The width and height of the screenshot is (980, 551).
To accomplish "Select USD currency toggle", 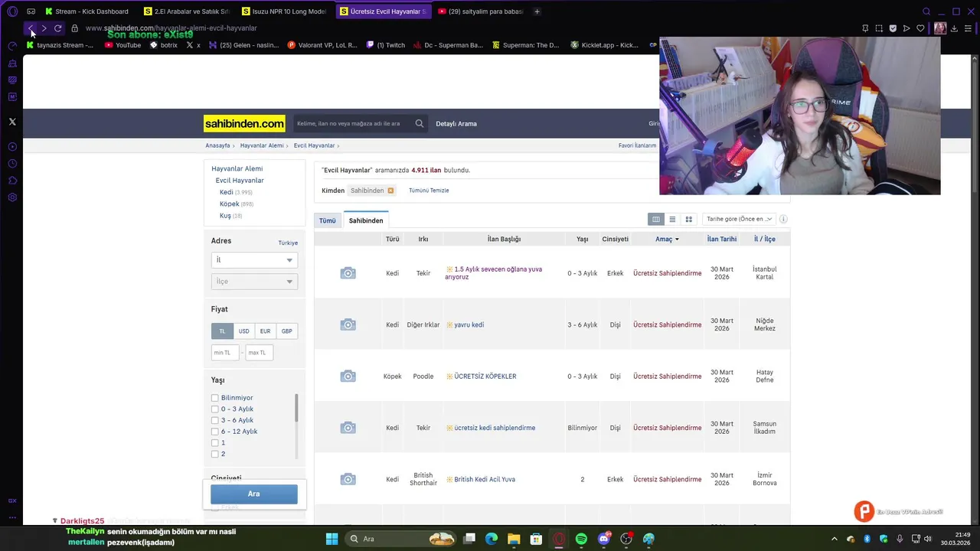I will click(243, 331).
